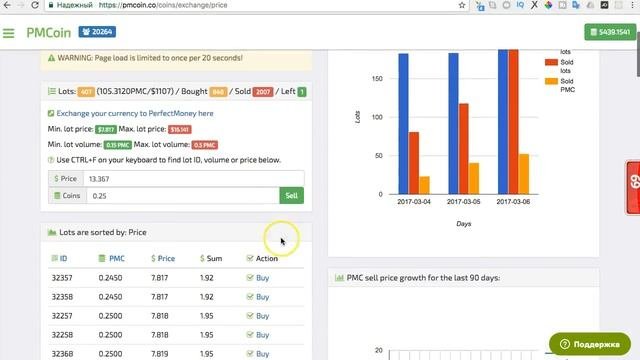
Task: Click Min. lot volume 0.15 PMC badge
Action: [118, 145]
